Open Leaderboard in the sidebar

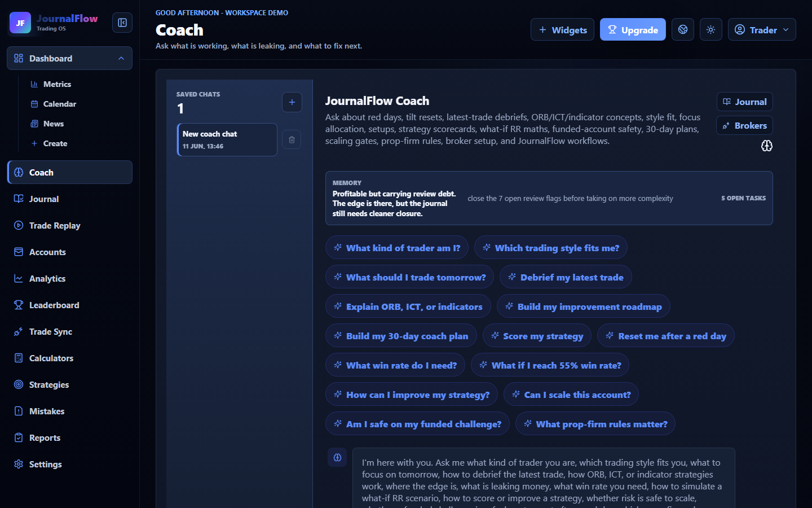[x=70, y=305]
